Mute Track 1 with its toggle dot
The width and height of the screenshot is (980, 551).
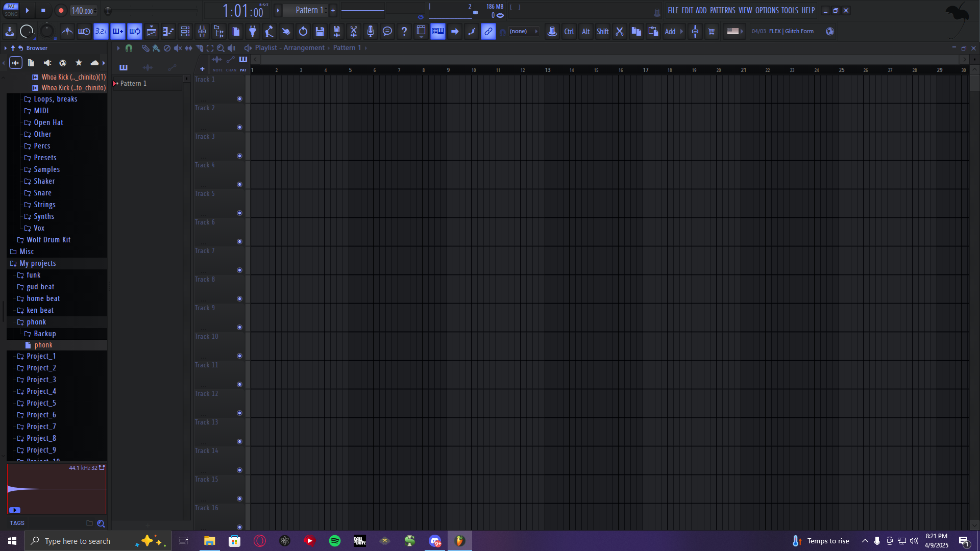coord(239,99)
